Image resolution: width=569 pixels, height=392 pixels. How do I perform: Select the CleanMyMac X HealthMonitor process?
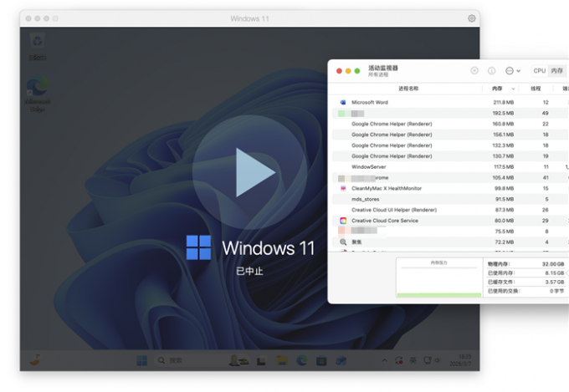coord(450,188)
